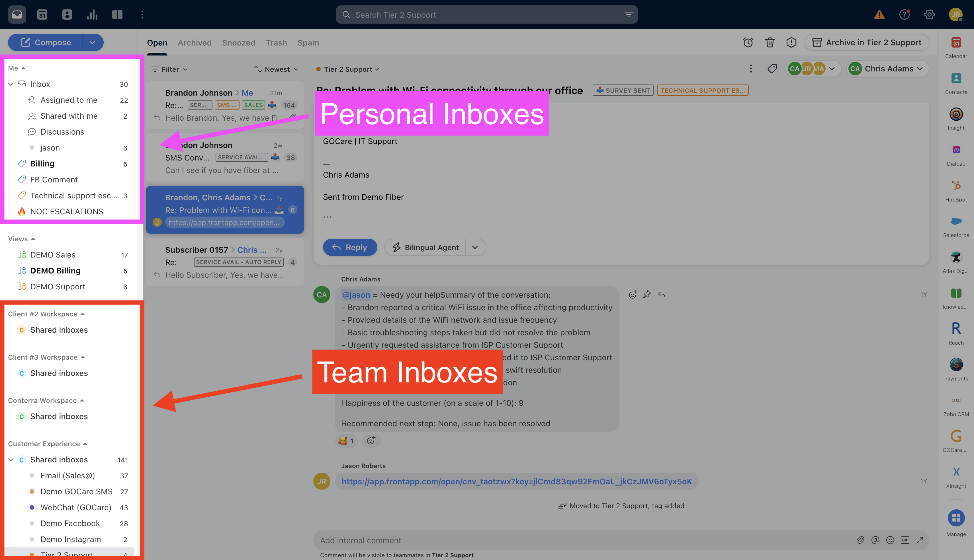Open Bilingual Agent dropdown arrow

point(475,247)
